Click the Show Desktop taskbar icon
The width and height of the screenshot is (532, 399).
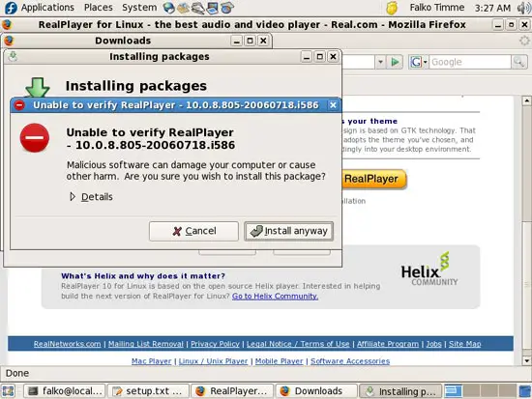[9, 391]
